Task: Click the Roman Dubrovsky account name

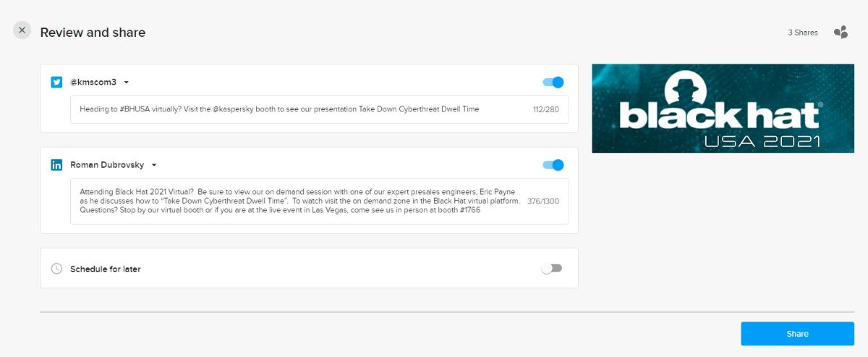Action: coord(107,165)
